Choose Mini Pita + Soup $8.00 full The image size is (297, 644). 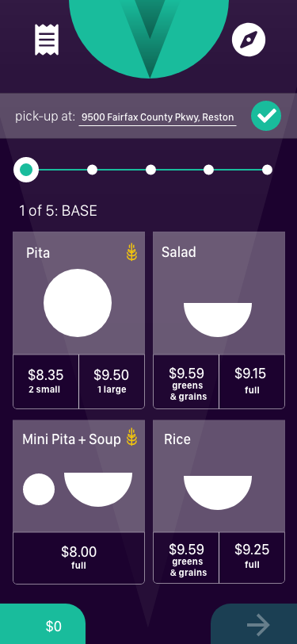pos(78,558)
